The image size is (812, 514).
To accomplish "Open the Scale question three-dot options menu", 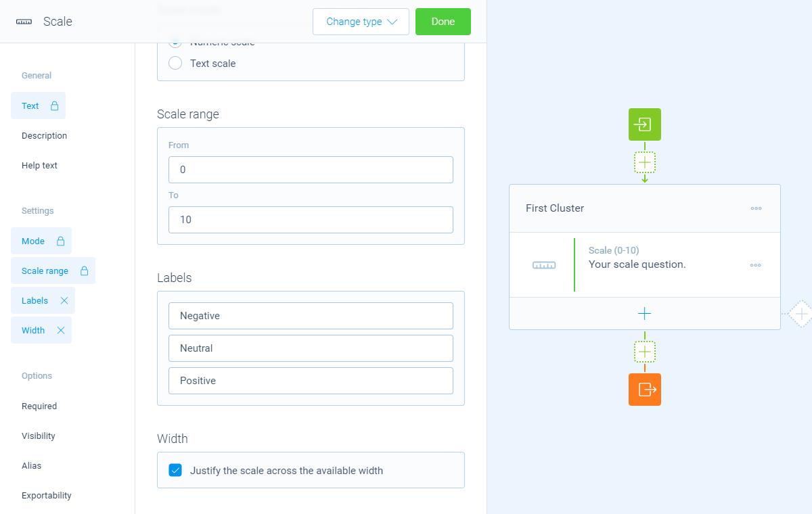I will 756,265.
